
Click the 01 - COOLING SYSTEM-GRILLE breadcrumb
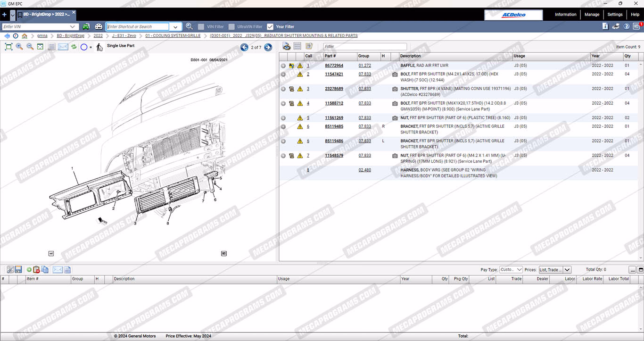coord(173,36)
